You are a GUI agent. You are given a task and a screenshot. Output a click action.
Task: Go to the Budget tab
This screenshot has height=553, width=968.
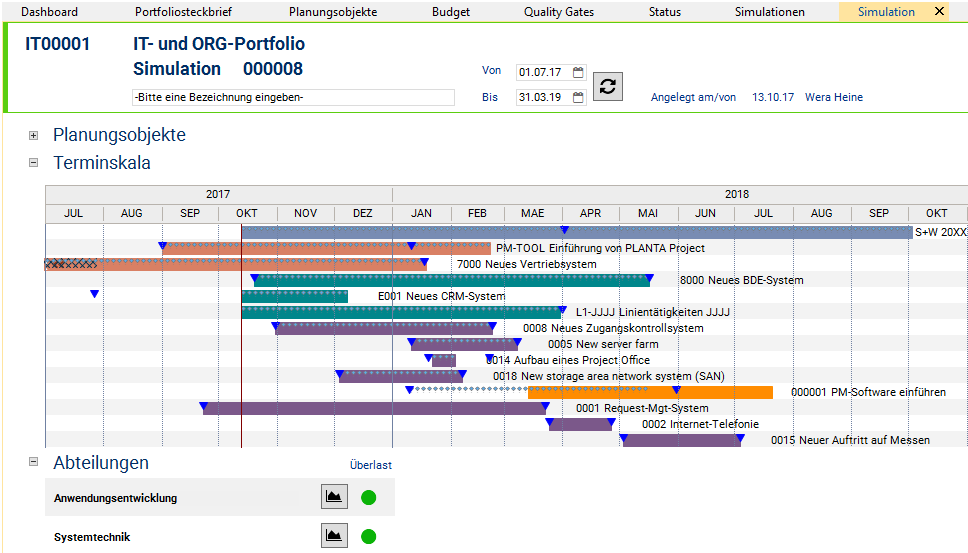[451, 12]
